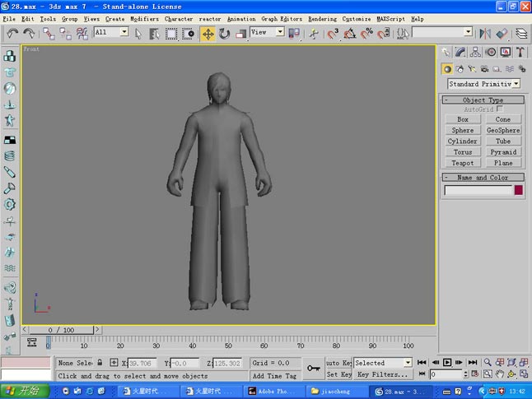Click frame 50 on the timeline track

coord(228,343)
